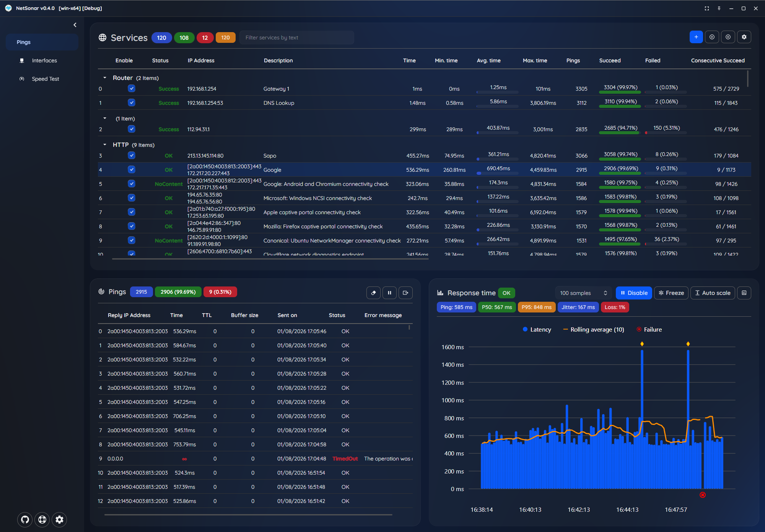Click the services table horizontal scrollbar
Image resolution: width=765 pixels, height=532 pixels.
coord(270,259)
